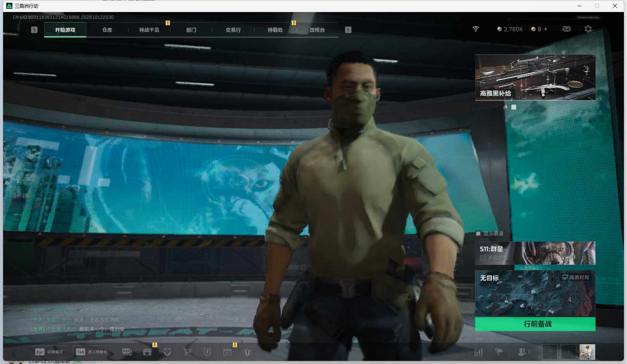This screenshot has height=364, width=627.
Task: Open the 无目标 map selection panel
Action: pos(535,293)
